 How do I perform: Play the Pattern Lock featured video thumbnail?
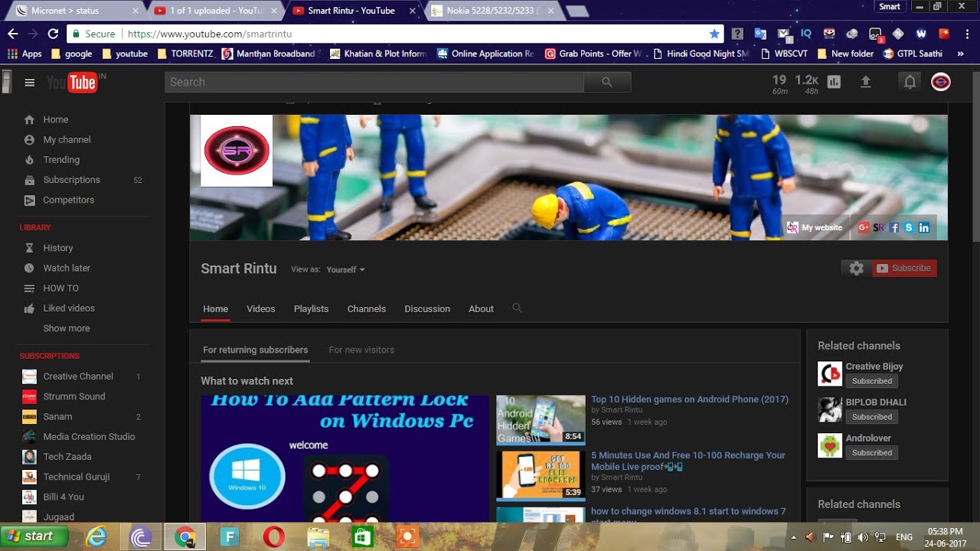(345, 458)
